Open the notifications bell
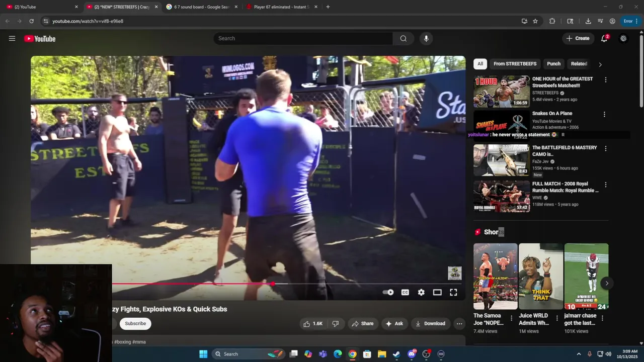The width and height of the screenshot is (644, 362). 604,39
